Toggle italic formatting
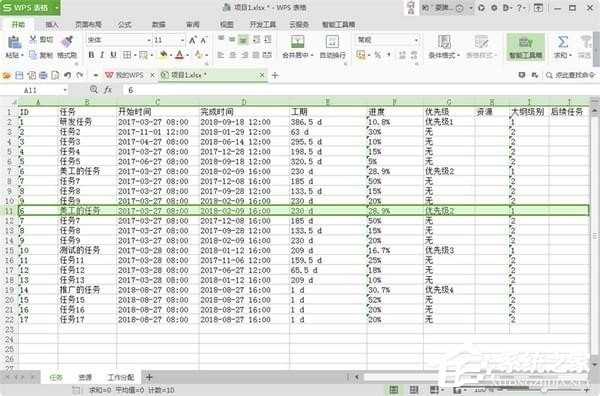600x396 pixels. tap(102, 55)
